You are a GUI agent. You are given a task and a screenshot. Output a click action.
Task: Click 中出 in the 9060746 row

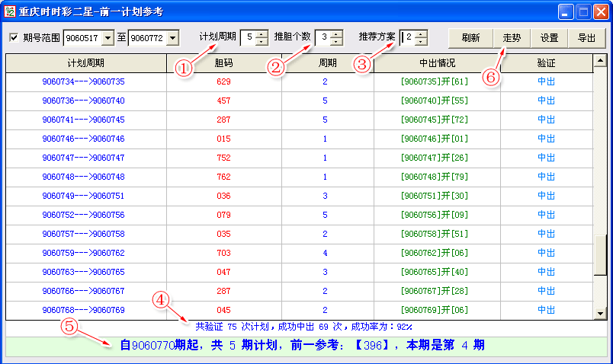[546, 139]
